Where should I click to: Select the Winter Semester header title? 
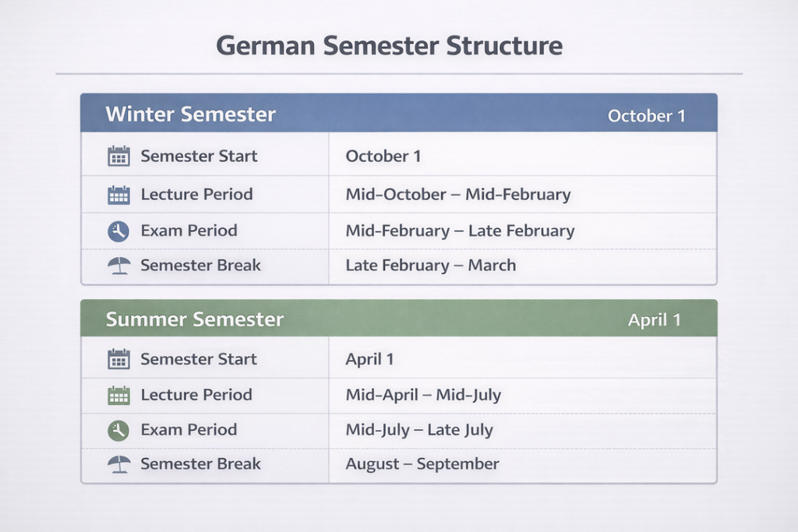point(191,115)
